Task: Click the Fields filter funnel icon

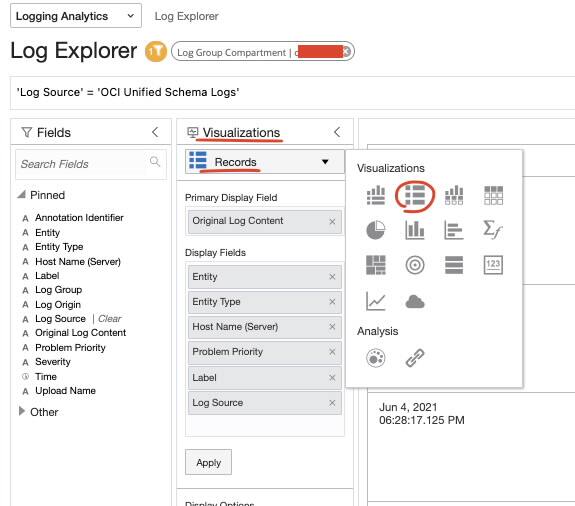Action: point(26,132)
